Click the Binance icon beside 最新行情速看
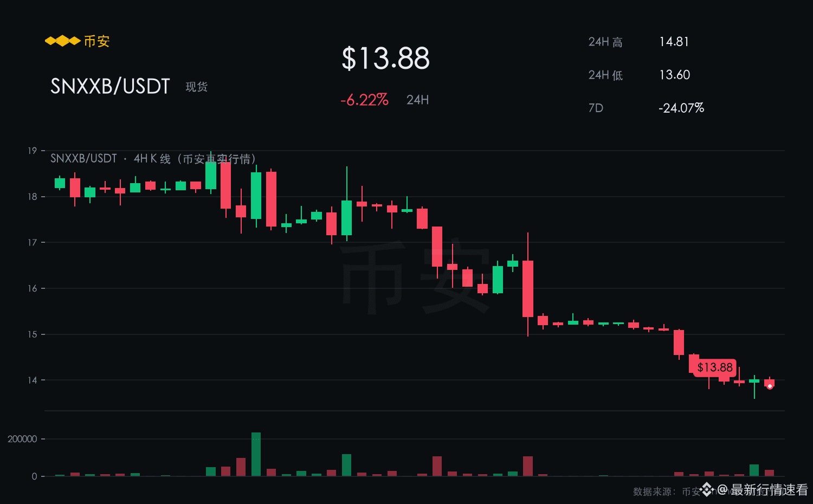The height and width of the screenshot is (504, 813). (706, 490)
